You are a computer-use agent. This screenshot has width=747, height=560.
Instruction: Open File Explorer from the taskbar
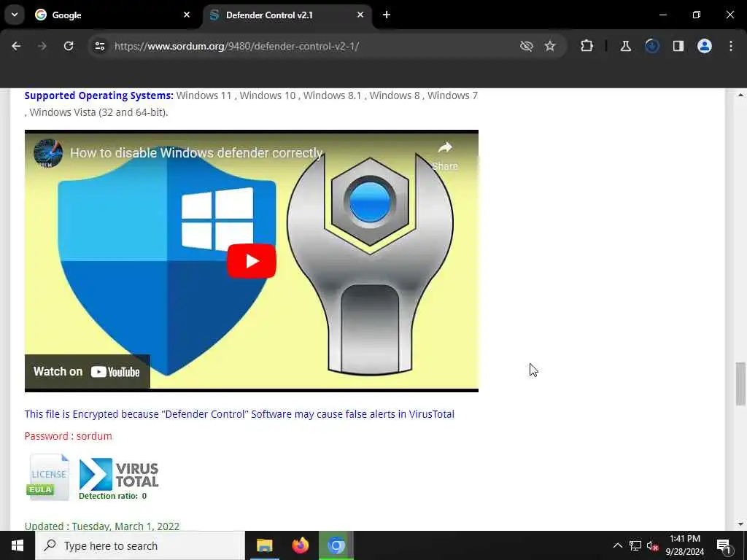264,545
